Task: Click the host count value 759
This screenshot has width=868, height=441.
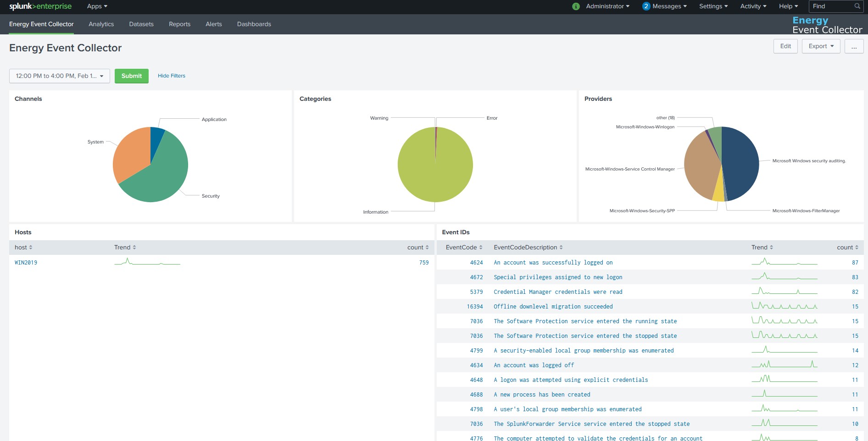Action: pyautogui.click(x=424, y=263)
